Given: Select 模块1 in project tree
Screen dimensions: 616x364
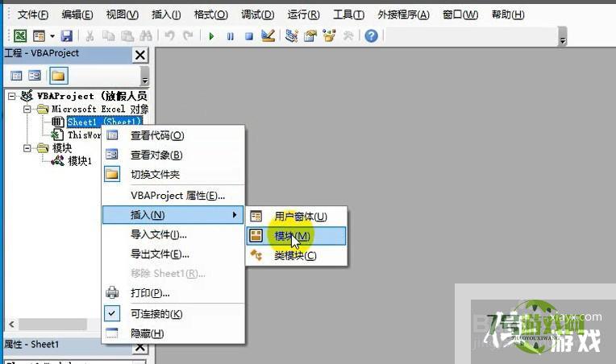Looking at the screenshot, I should [80, 161].
